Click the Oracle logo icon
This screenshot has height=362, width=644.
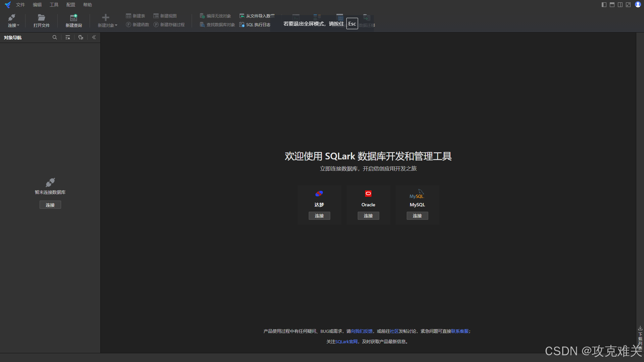pyautogui.click(x=368, y=194)
